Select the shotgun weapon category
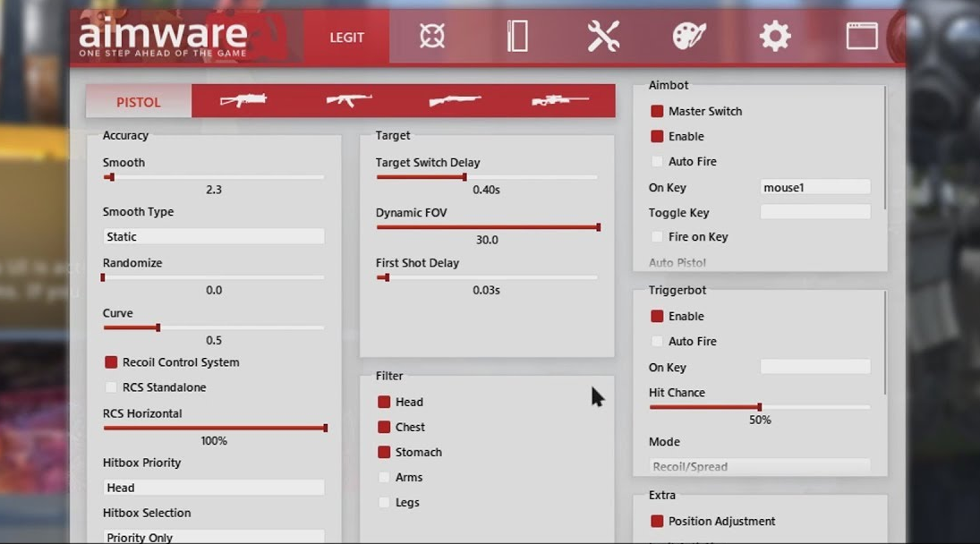 click(x=455, y=100)
